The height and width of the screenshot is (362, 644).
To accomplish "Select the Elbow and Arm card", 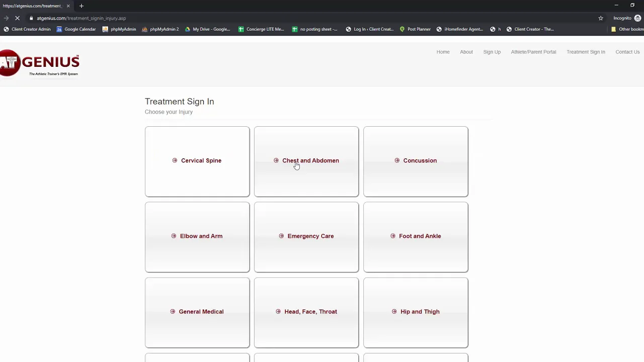I will click(x=197, y=237).
